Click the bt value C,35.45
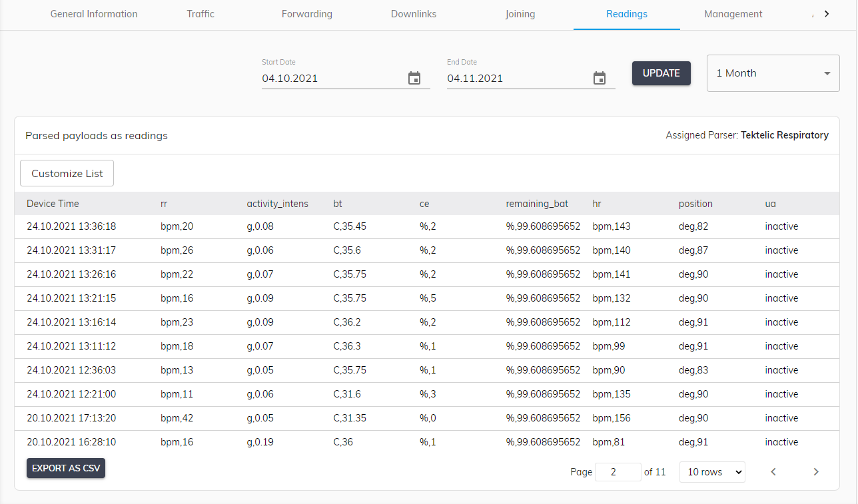Image resolution: width=858 pixels, height=504 pixels. click(350, 226)
